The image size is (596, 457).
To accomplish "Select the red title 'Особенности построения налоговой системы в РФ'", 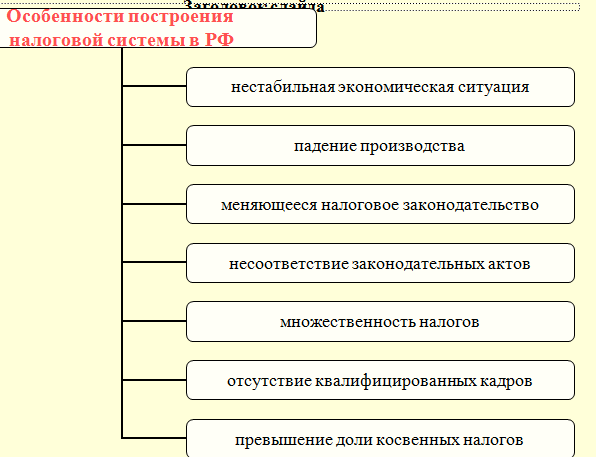I will tap(120, 28).
